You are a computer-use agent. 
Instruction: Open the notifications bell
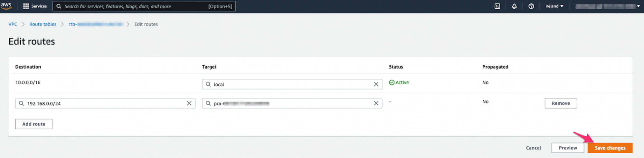[x=514, y=6]
